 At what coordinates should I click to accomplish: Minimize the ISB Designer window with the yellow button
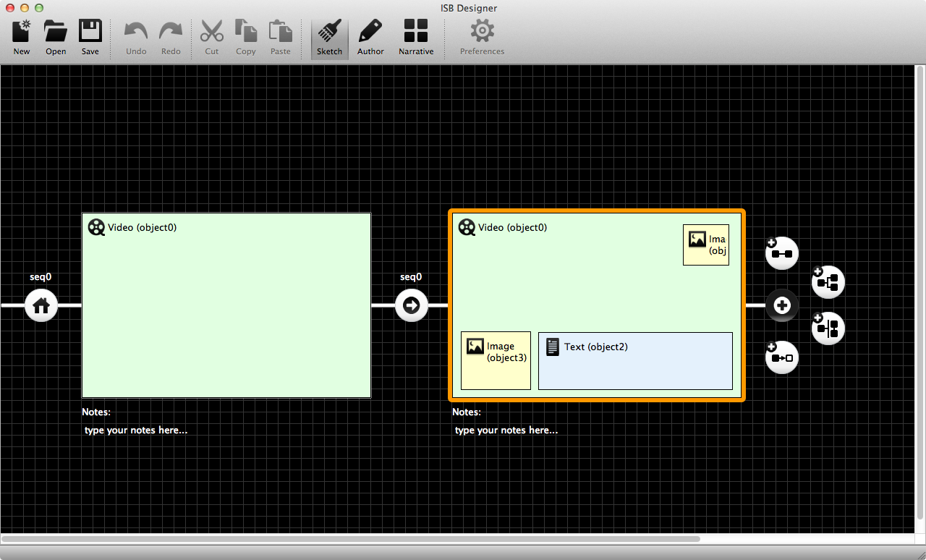(24, 7)
